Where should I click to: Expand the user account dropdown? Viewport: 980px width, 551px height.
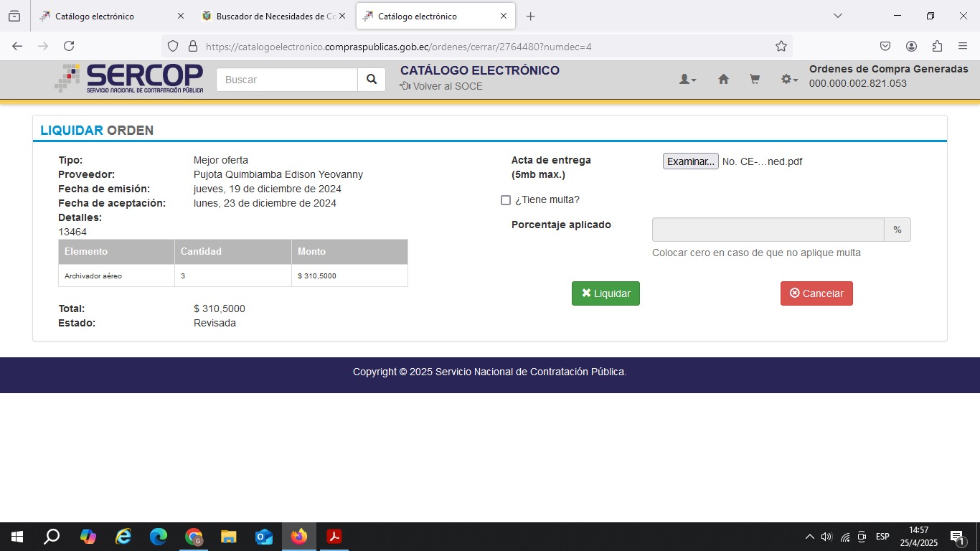[687, 80]
